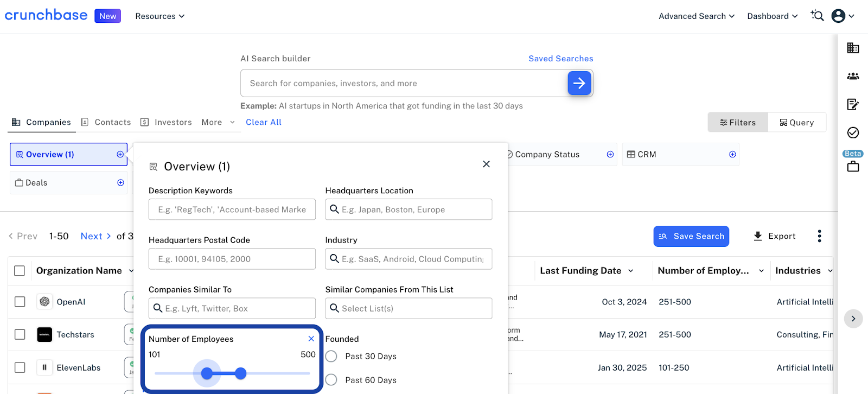Close the Overview (1) popup panel
This screenshot has height=394, width=868.
click(486, 164)
